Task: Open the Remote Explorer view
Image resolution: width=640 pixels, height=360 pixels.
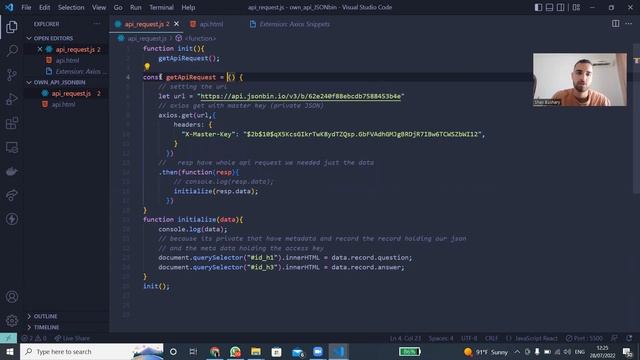Action: pyautogui.click(x=12, y=147)
